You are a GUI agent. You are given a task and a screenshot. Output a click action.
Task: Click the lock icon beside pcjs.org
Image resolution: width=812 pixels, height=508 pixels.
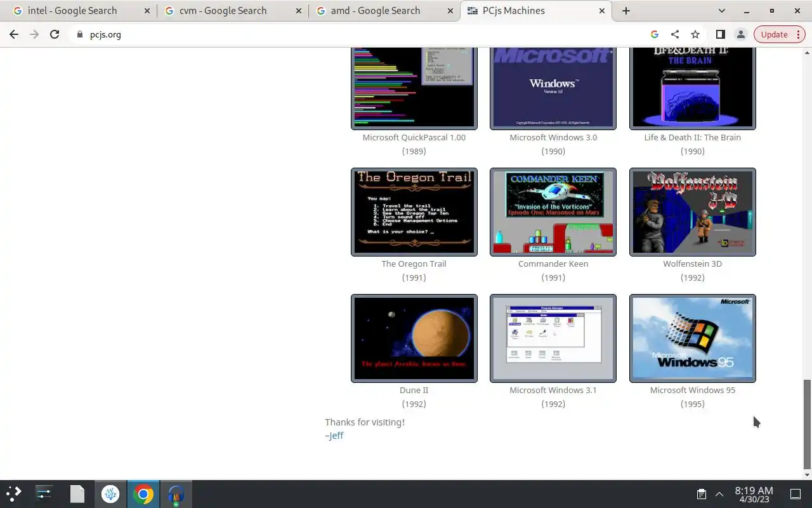coord(79,34)
